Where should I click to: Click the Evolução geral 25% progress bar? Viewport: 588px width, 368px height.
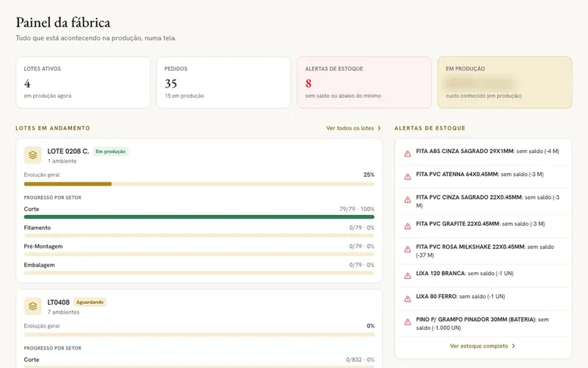coord(199,184)
